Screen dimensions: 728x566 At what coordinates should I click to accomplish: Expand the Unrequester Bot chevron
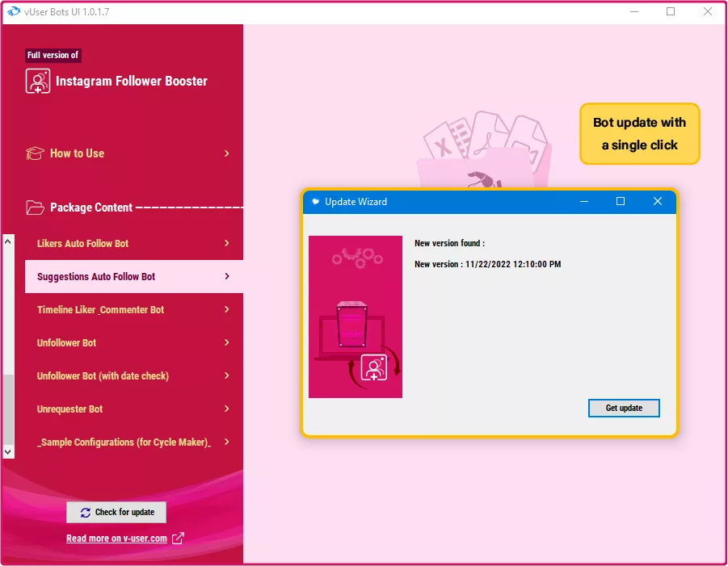click(x=226, y=409)
